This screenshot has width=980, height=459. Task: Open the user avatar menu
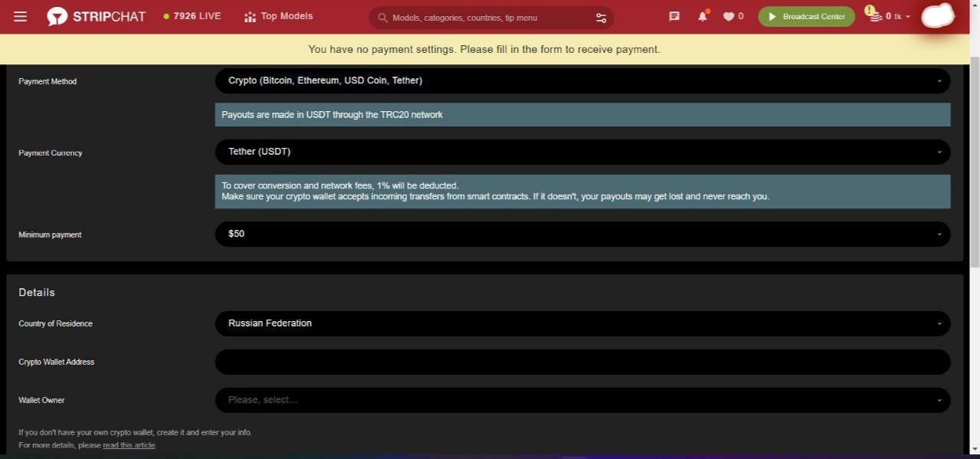click(937, 15)
